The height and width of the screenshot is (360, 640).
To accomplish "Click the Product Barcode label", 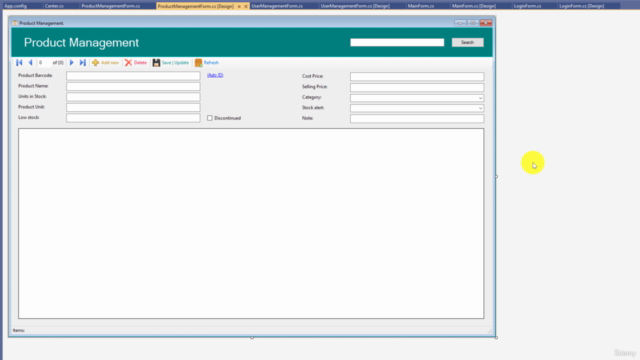I will (35, 75).
